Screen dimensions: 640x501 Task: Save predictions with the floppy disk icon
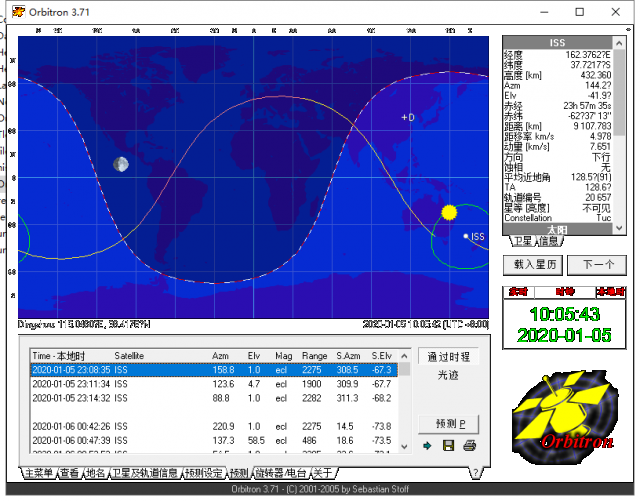click(448, 445)
